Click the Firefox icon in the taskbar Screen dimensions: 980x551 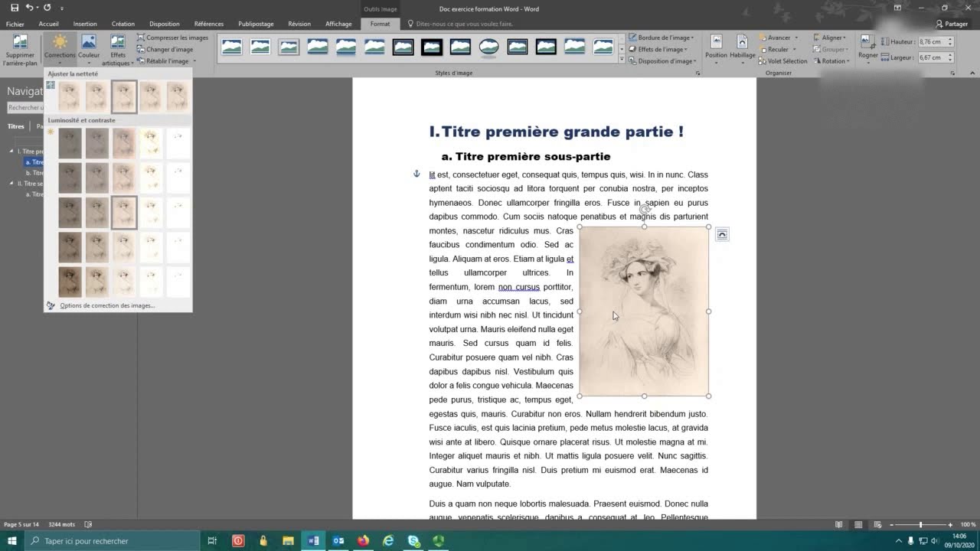(363, 541)
